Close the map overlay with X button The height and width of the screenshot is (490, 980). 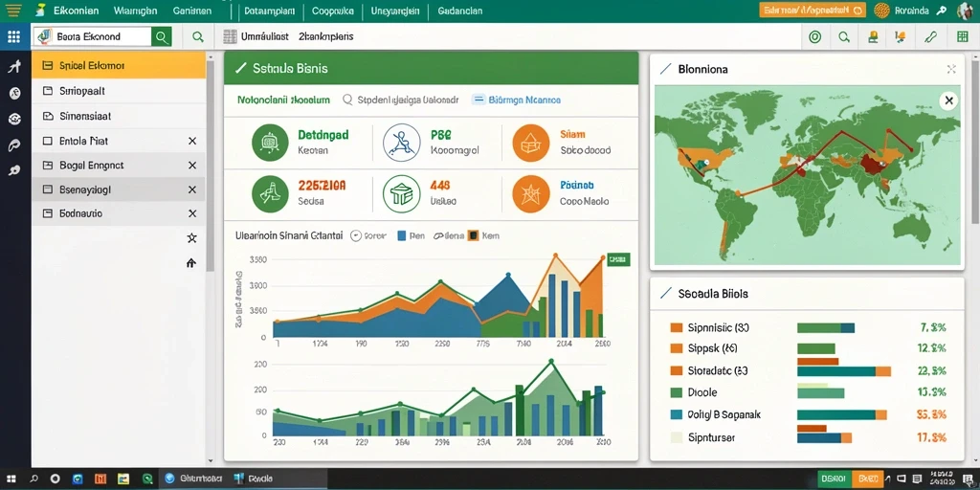click(948, 100)
